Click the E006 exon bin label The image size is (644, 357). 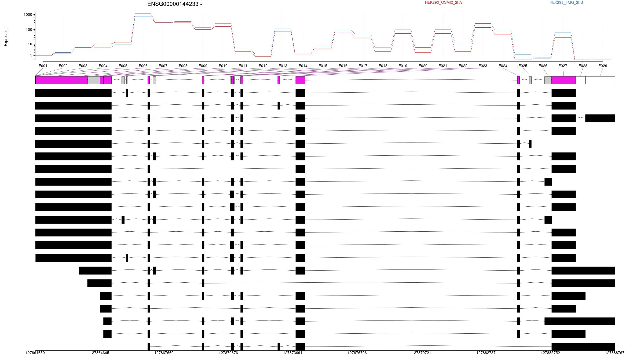coord(143,66)
